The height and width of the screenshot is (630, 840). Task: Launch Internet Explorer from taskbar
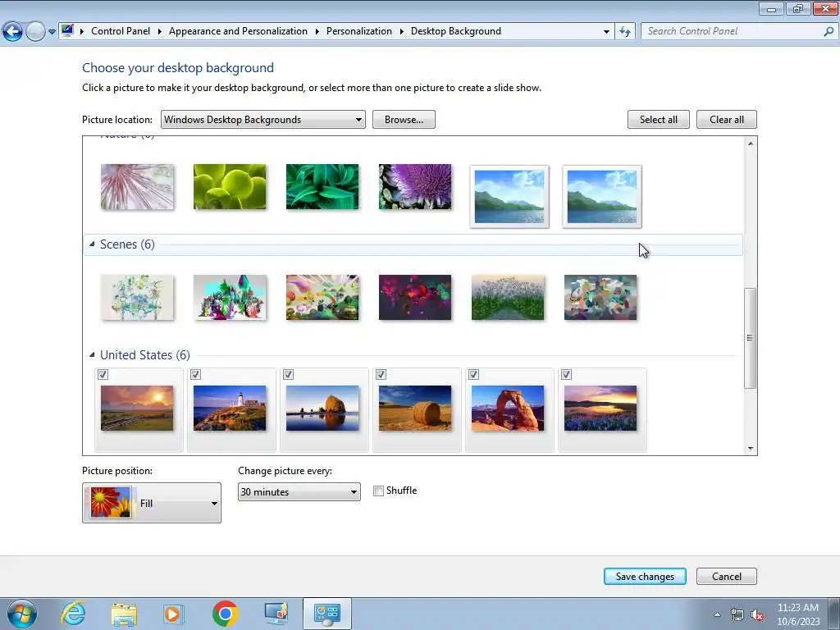tap(73, 614)
